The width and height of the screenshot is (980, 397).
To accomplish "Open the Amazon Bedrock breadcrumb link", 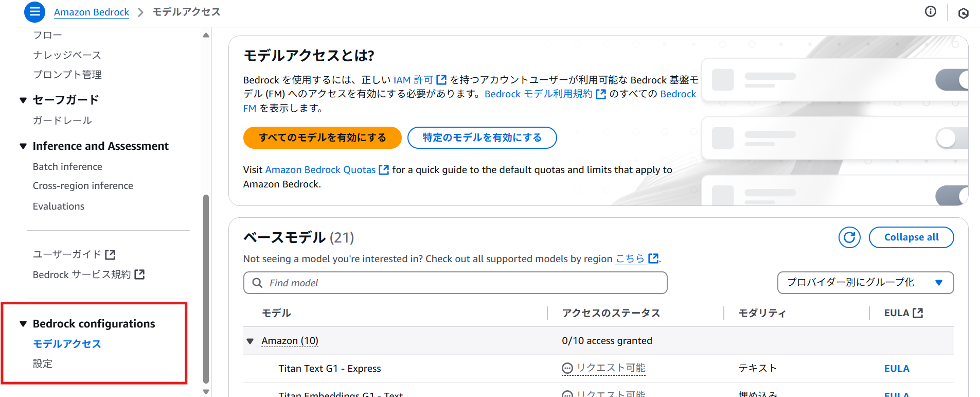I will click(92, 12).
